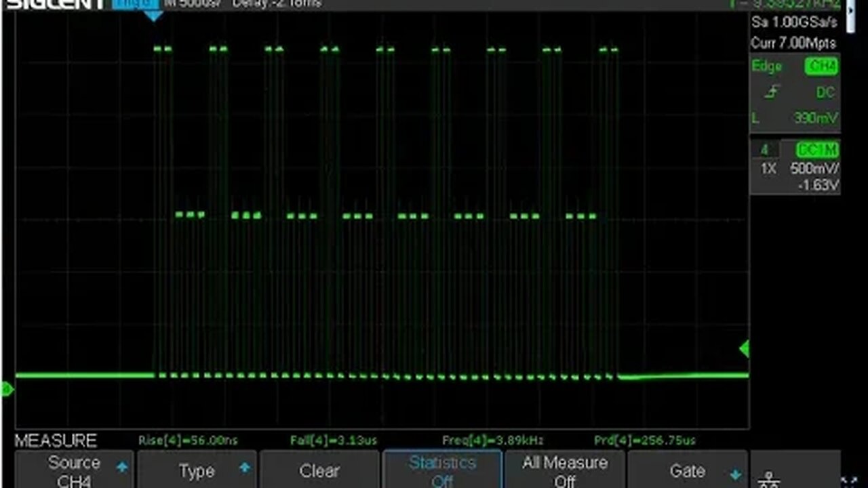Click the Fall[4]=3.13us measurement readout
The width and height of the screenshot is (868, 488).
(x=333, y=441)
